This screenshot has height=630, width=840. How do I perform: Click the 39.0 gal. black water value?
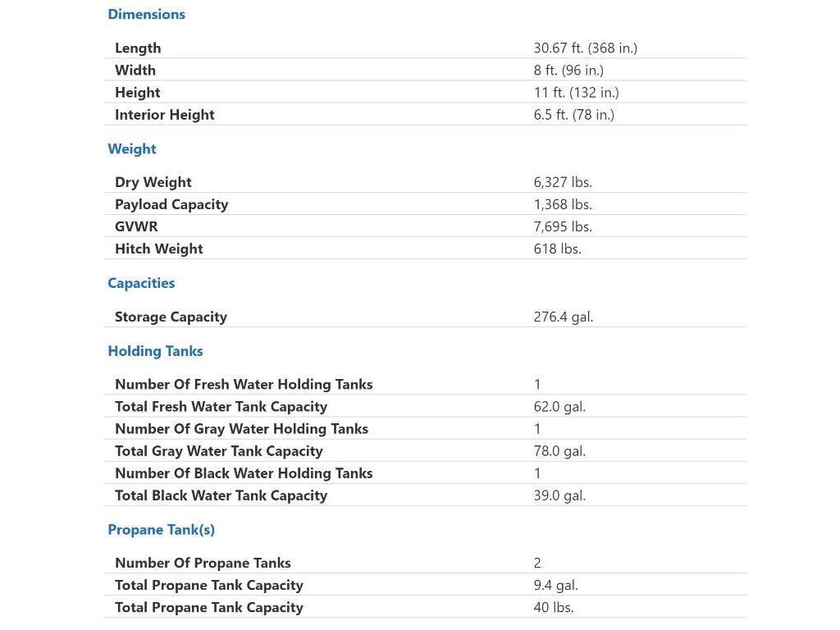click(559, 495)
